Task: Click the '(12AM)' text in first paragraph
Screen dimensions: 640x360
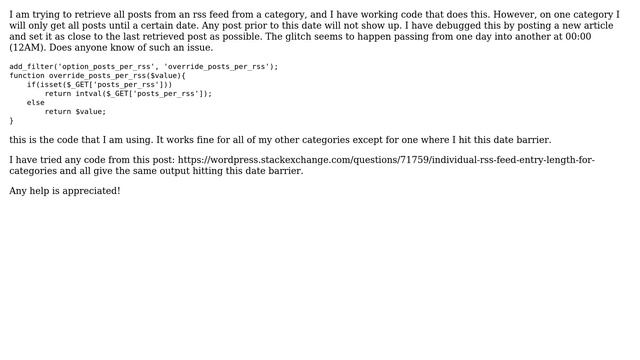Action: pos(27,48)
